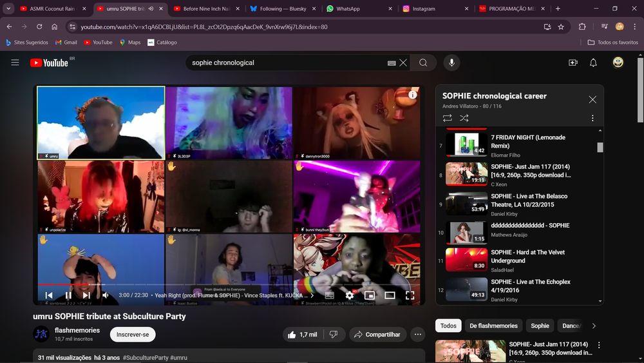Submit search with magnifier button
The width and height of the screenshot is (644, 363).
[x=423, y=63]
